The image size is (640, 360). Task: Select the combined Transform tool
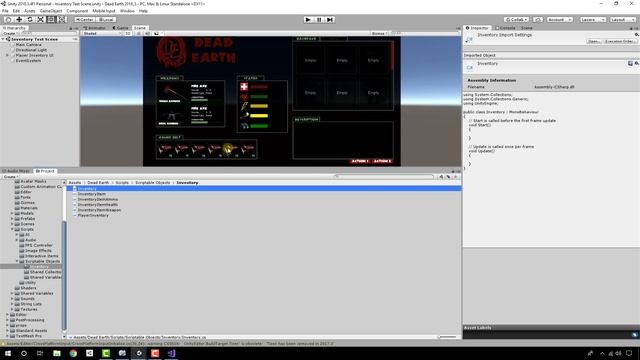[x=62, y=20]
